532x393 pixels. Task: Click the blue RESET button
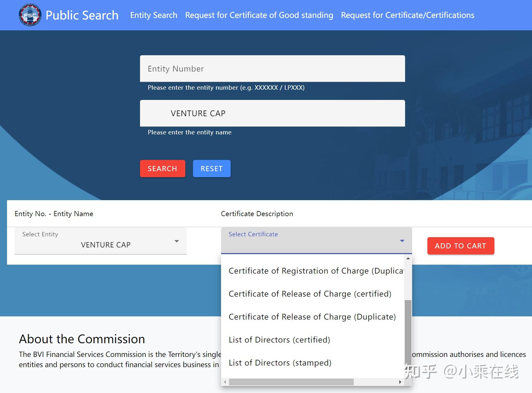[x=212, y=169]
